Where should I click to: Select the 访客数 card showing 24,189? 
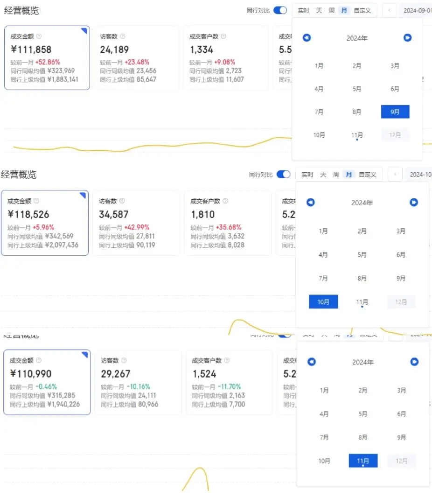tap(137, 58)
